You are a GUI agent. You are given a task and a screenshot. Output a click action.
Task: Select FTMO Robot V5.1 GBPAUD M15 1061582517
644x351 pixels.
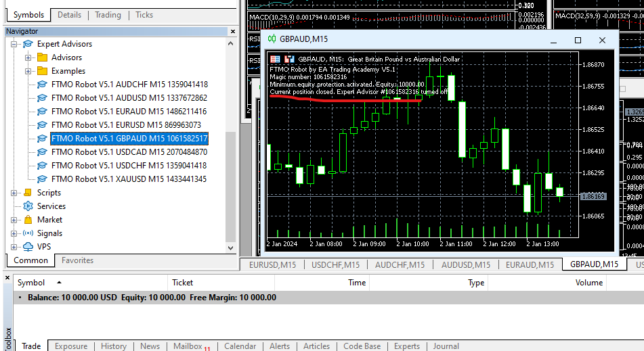(x=129, y=139)
